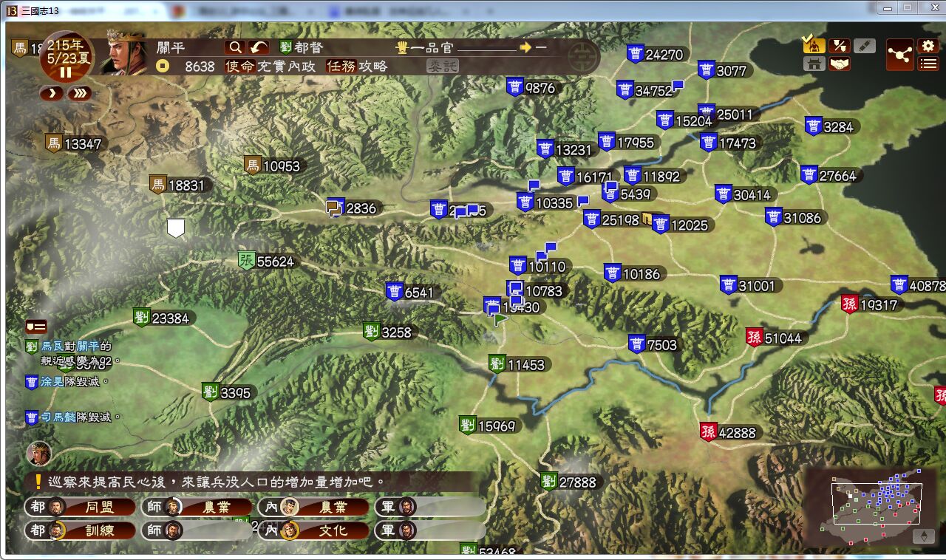This screenshot has height=560, width=946.
Task: Open the 使命 mission label
Action: [x=239, y=66]
